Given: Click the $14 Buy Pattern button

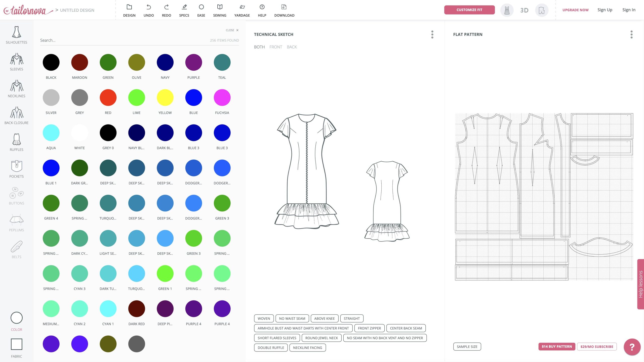Looking at the screenshot, I should pos(556,346).
